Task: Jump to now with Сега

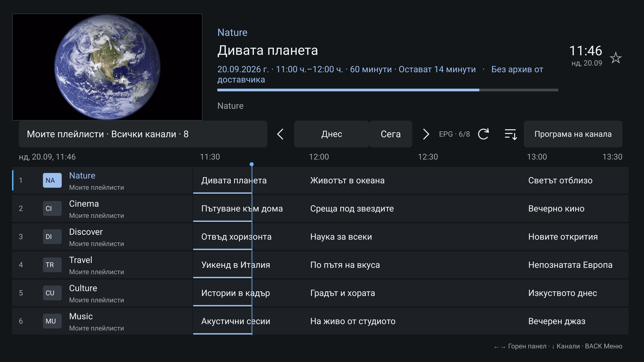Action: tap(390, 134)
